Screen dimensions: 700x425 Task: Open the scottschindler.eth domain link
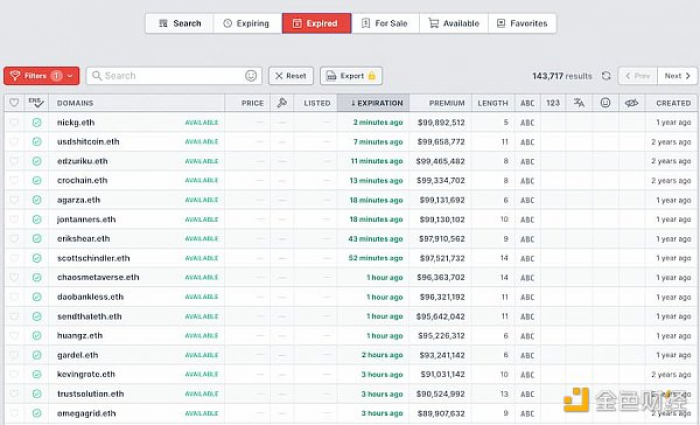pos(93,258)
